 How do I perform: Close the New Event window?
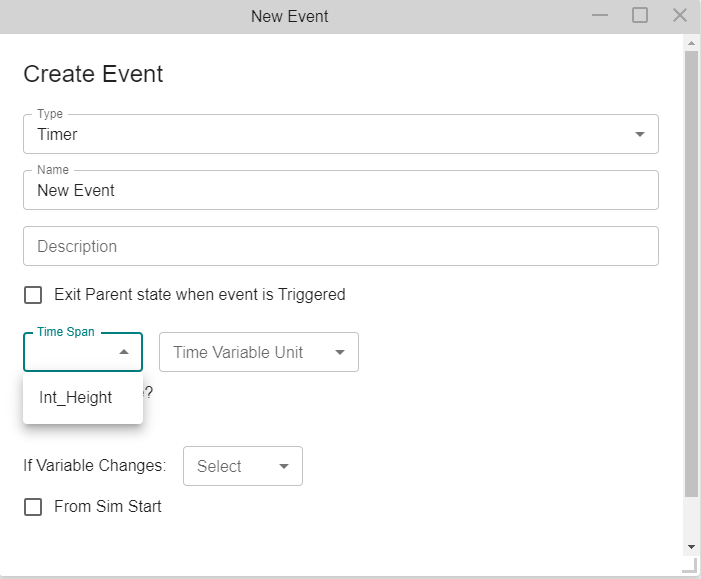[x=680, y=16]
